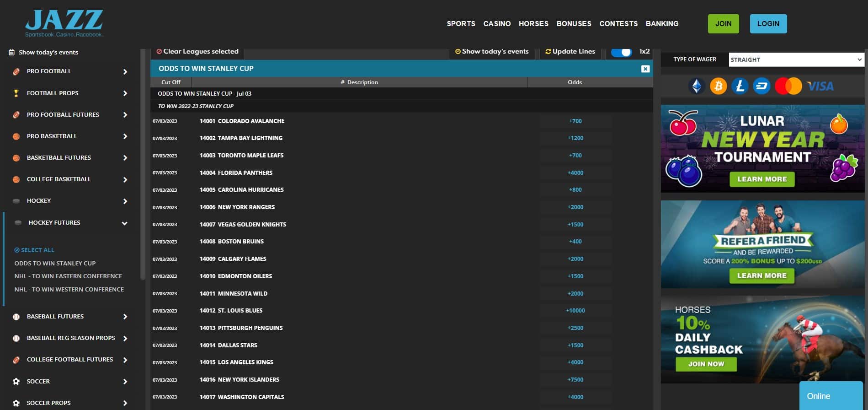868x410 pixels.
Task: Click Join Now on Horses cashback banner
Action: tap(706, 364)
